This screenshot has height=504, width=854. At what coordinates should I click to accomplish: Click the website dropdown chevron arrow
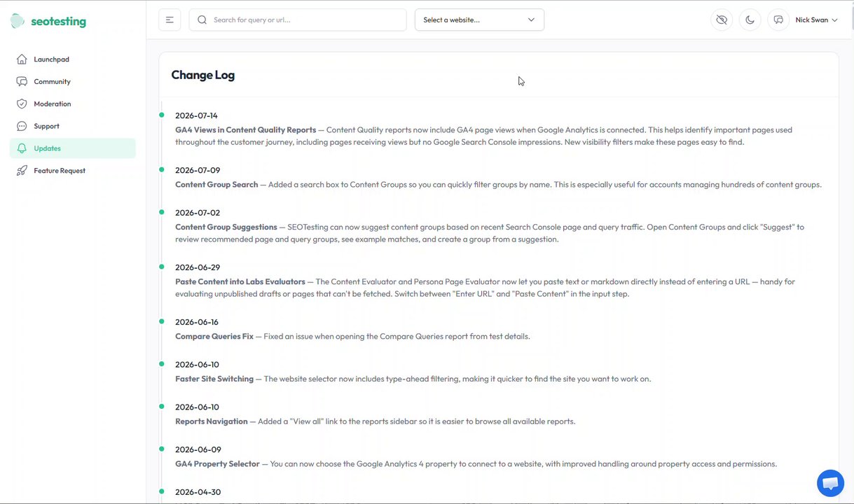[531, 20]
